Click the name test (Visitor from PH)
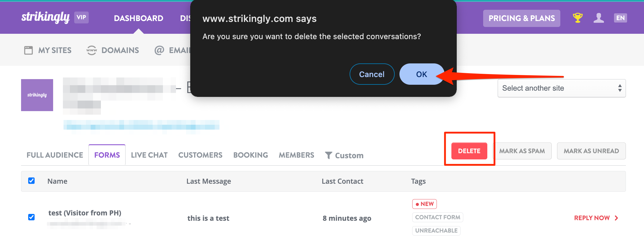The height and width of the screenshot is (240, 644). point(85,213)
